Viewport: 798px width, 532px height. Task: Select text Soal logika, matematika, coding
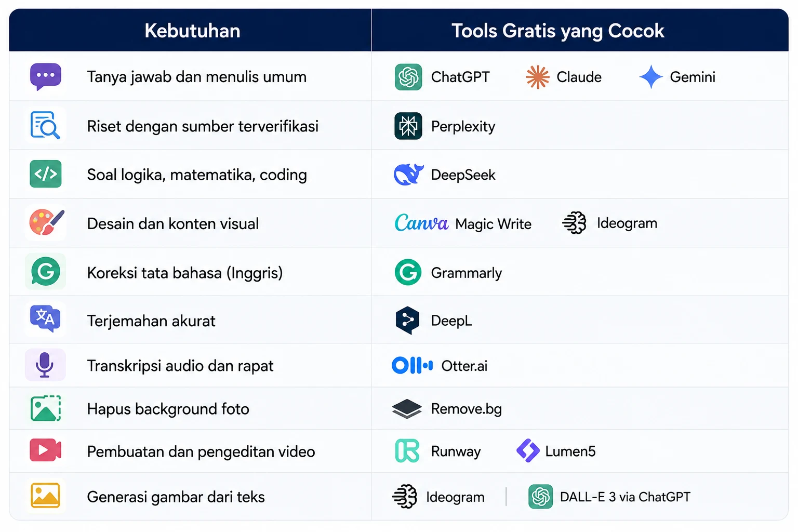pos(197,175)
